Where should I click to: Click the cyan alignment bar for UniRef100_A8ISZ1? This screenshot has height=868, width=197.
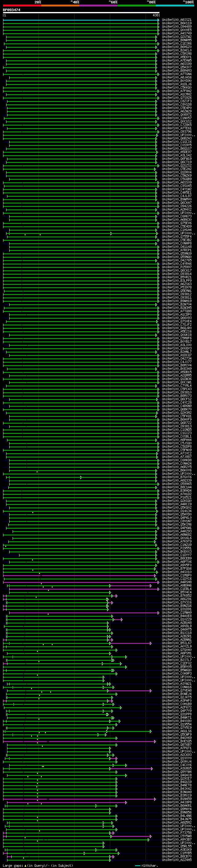pyautogui.click(x=81, y=20)
